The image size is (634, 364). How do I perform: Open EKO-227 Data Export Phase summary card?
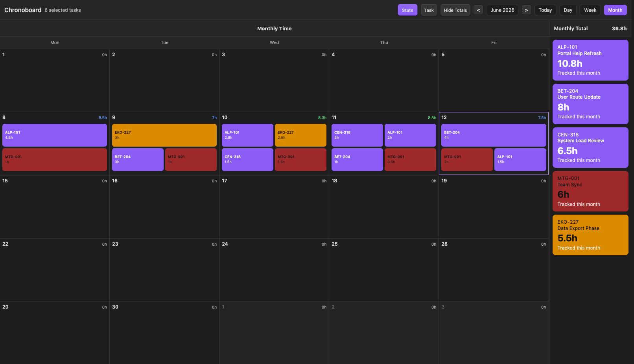pyautogui.click(x=590, y=235)
